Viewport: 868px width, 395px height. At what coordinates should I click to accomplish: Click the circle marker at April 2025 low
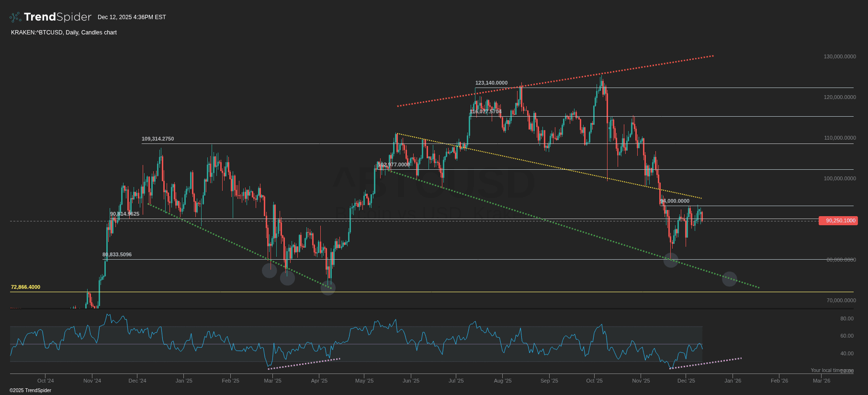pyautogui.click(x=328, y=287)
